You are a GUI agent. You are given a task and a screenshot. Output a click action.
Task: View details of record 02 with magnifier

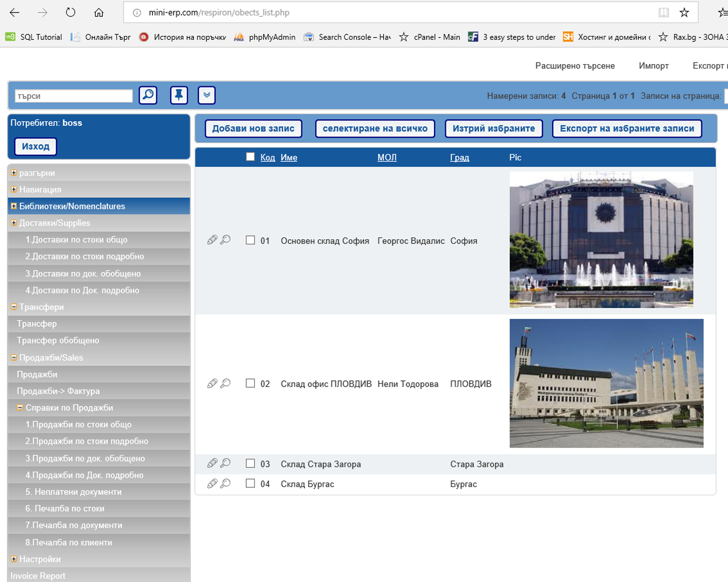tap(226, 383)
